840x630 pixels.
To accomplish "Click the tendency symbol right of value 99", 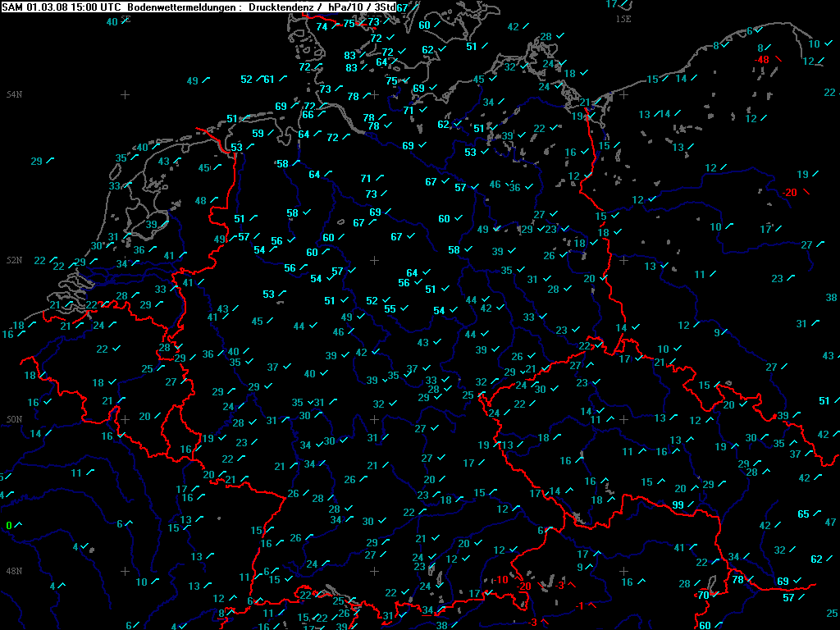I will 692,504.
